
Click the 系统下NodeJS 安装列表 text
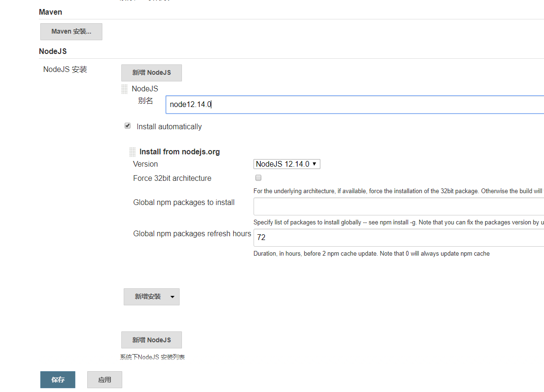click(x=152, y=357)
